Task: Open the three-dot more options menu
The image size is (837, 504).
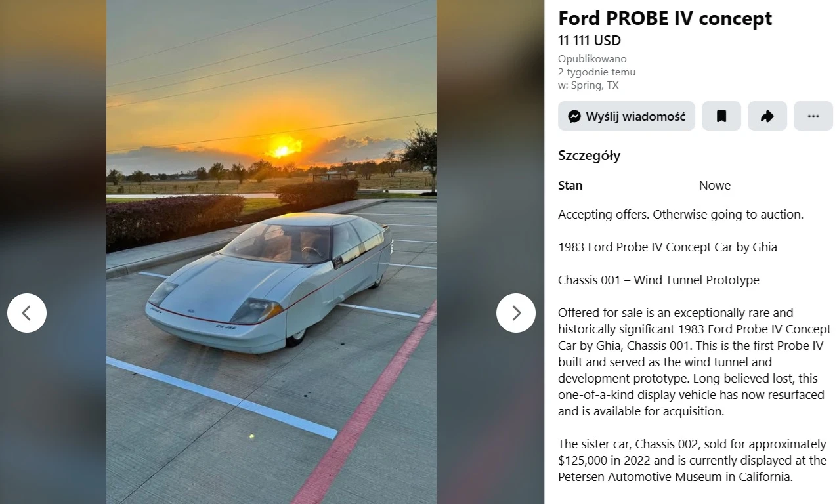Action: pos(813,116)
